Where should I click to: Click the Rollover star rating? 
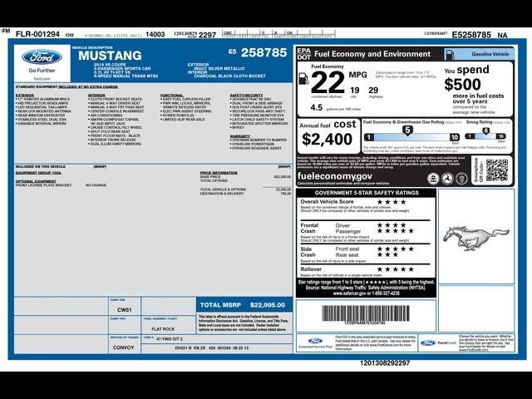pyautogui.click(x=396, y=269)
